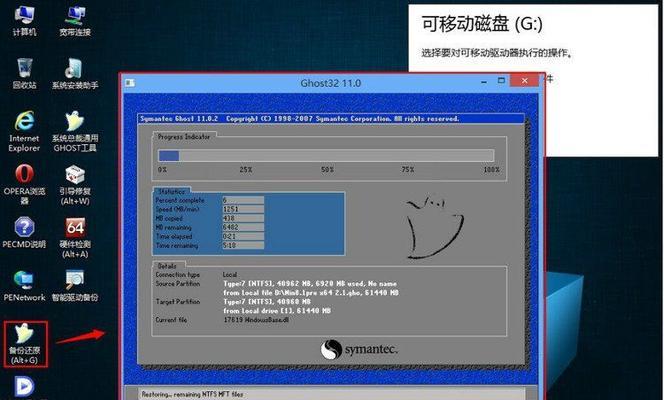Open 引导修复 (Alt+W) icon
The height and width of the screenshot is (400, 664).
coord(75,184)
